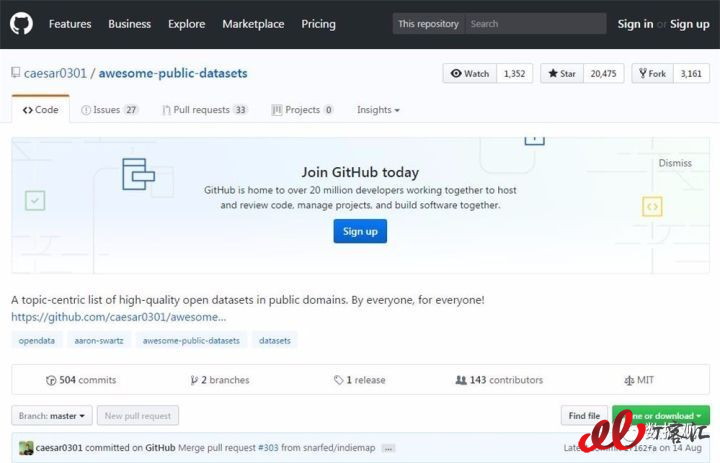The height and width of the screenshot is (463, 720).
Task: Dismiss the Join GitHub banner
Action: tap(675, 163)
